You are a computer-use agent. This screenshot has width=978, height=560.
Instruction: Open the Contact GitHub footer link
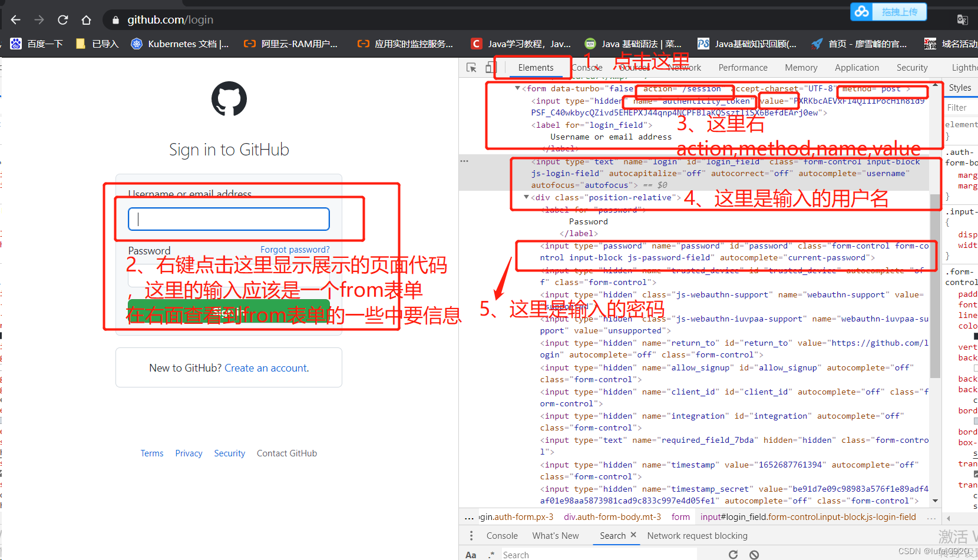coord(287,453)
